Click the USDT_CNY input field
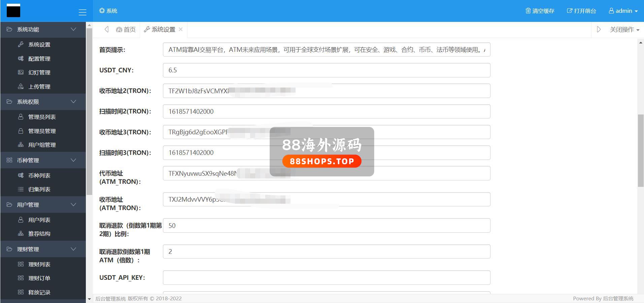 [326, 70]
